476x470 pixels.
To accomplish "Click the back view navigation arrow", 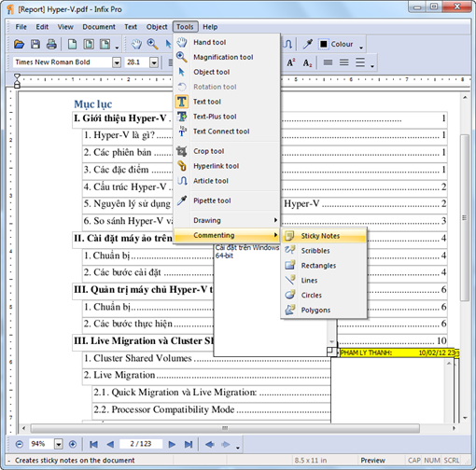I will coord(210,444).
